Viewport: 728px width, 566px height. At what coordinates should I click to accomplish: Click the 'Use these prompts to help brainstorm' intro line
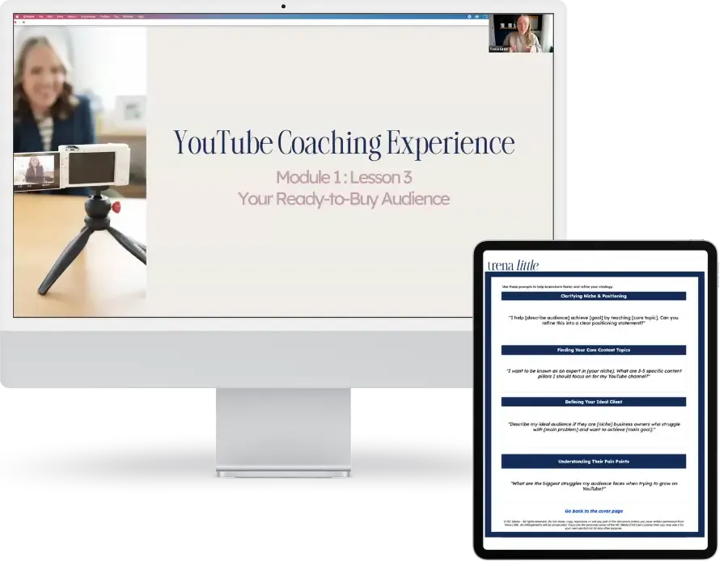tap(557, 287)
